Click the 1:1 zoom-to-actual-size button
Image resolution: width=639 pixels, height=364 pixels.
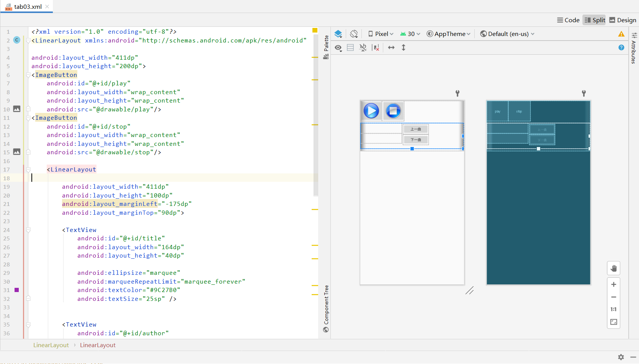coord(613,309)
